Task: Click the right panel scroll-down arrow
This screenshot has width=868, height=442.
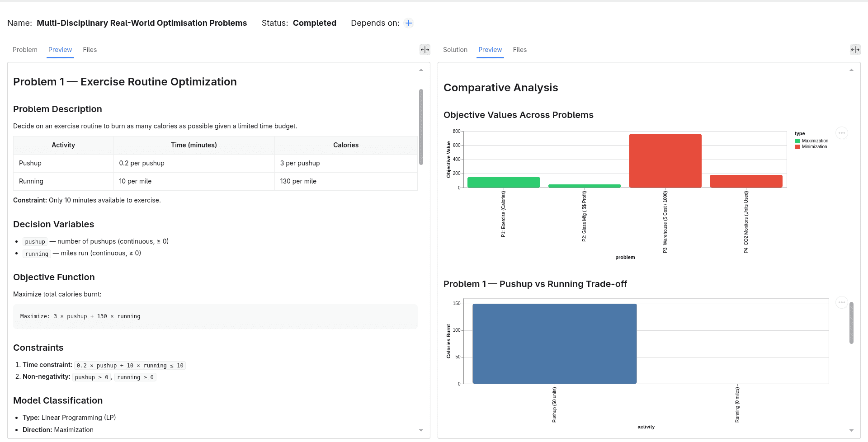Action: [851, 431]
